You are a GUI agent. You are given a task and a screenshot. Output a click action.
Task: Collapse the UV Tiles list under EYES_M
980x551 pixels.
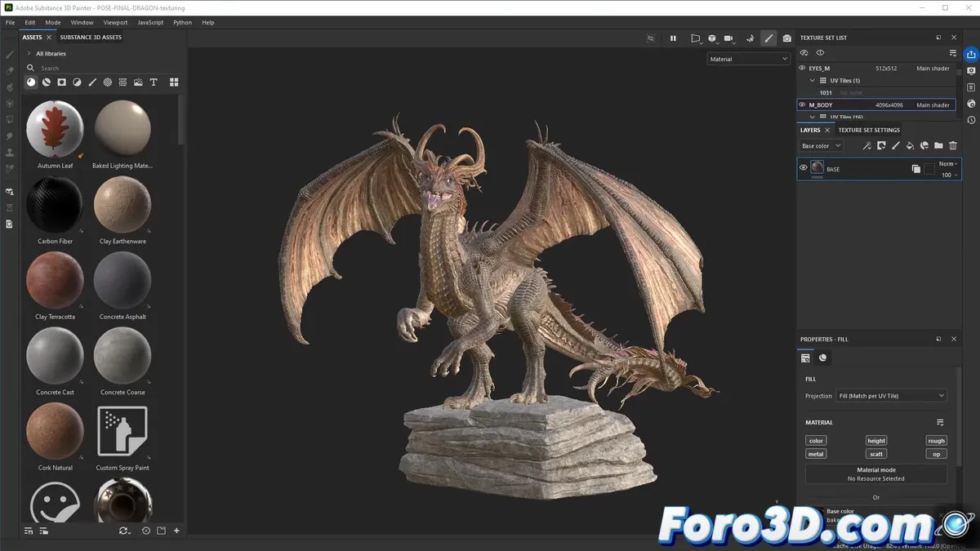pyautogui.click(x=812, y=80)
